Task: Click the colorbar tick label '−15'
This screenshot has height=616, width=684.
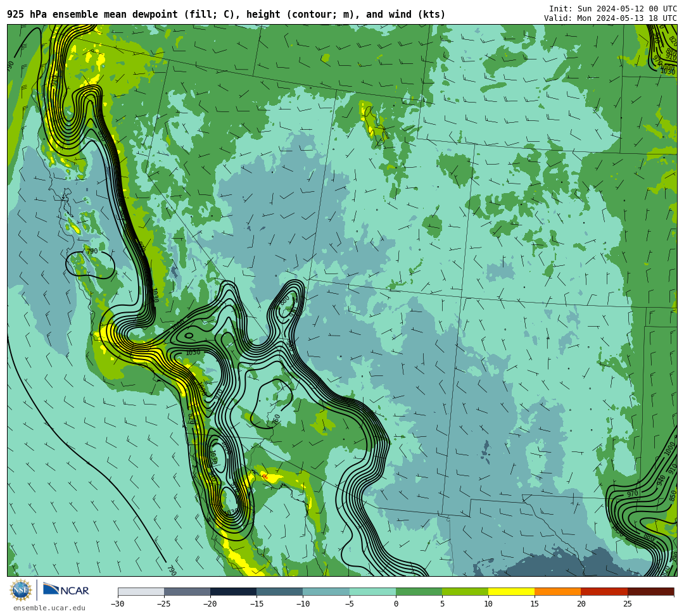Action: [x=256, y=604]
